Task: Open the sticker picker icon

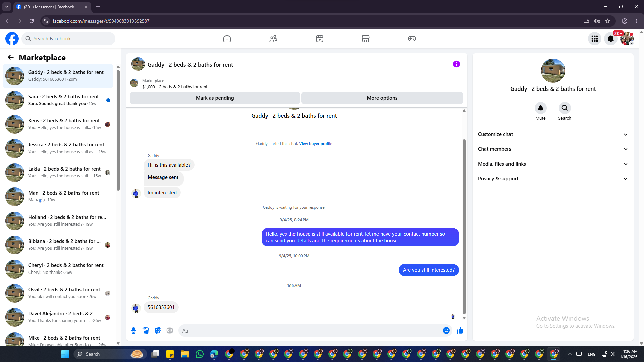Action: tap(158, 330)
